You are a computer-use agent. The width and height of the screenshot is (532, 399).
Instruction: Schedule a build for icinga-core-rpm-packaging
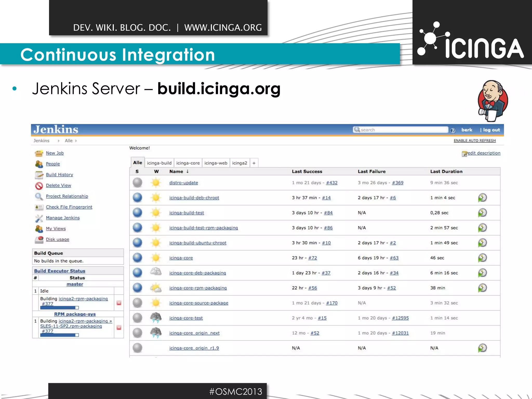482,288
